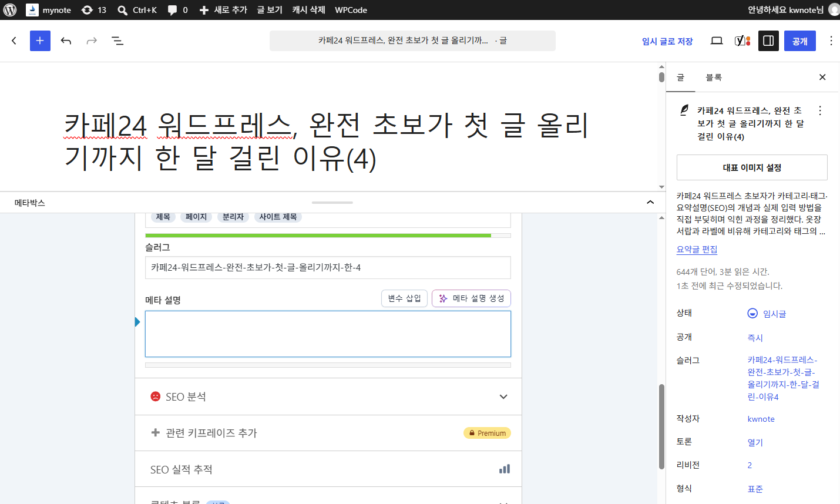Viewport: 840px width, 504px height.
Task: Open the Ctrl+K search command
Action: tap(137, 10)
